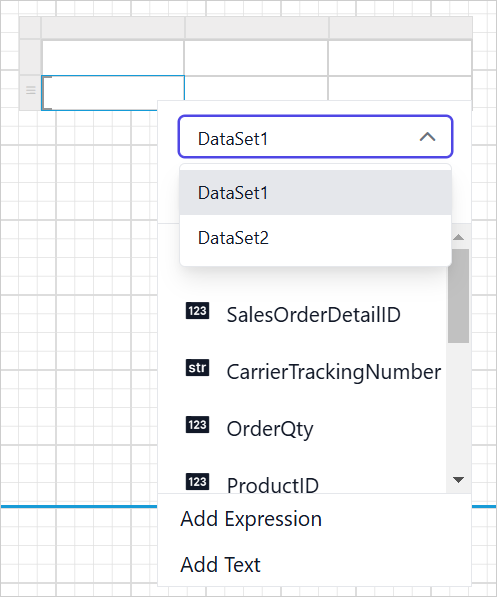Choose DataSet2 from the dropdown list
This screenshot has height=597, width=497.
(x=315, y=238)
